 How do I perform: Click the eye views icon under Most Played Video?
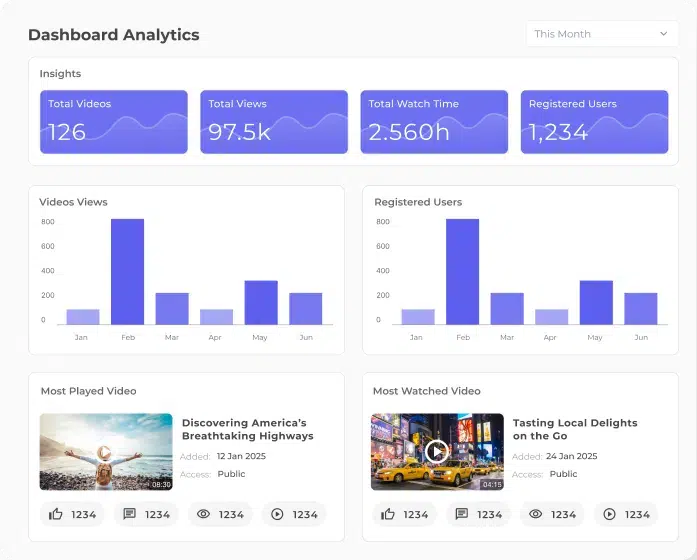point(203,514)
